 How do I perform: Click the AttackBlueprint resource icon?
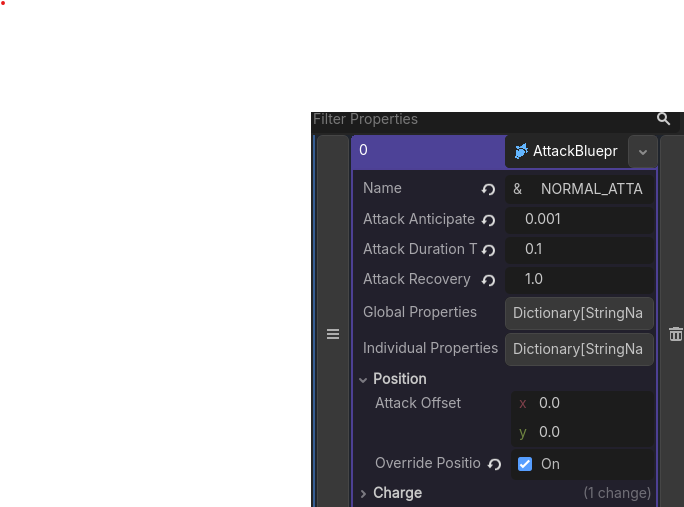[521, 151]
